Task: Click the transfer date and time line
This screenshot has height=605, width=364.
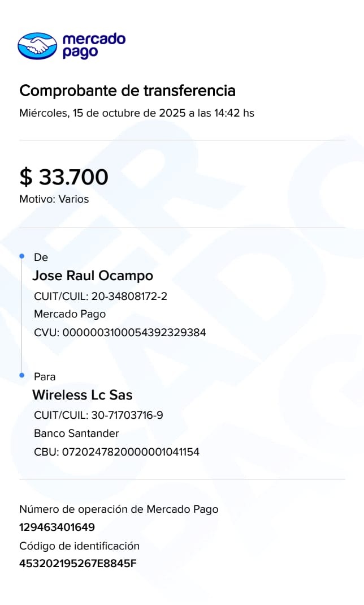Action: tap(136, 113)
